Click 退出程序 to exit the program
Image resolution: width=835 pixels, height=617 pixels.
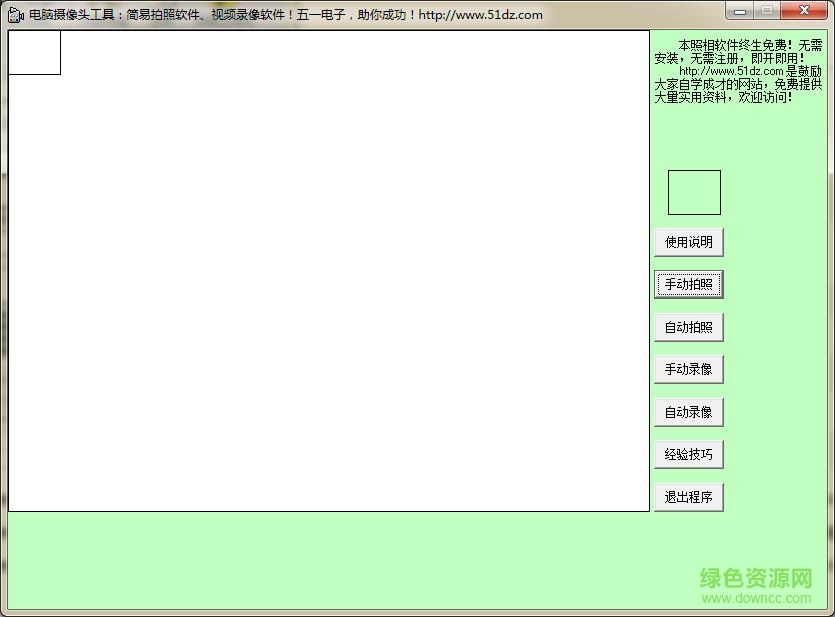click(x=688, y=496)
